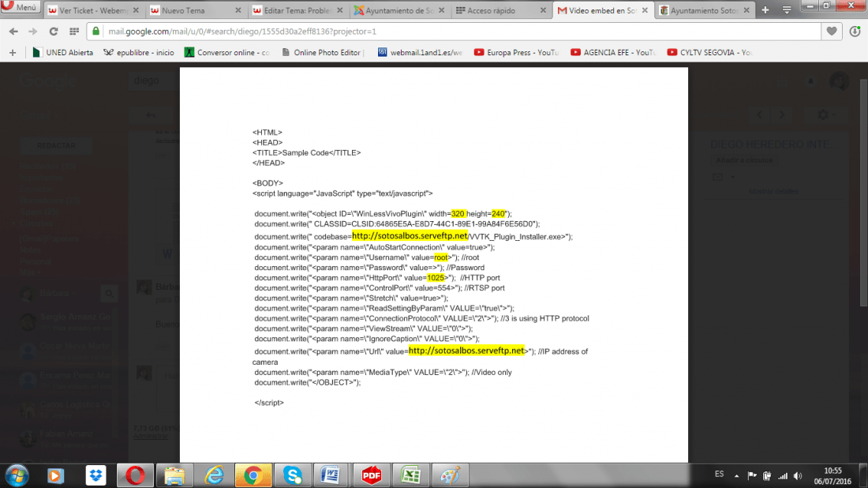This screenshot has height=488, width=868.
Task: Close the Nuevo Tema tab
Action: click(238, 10)
